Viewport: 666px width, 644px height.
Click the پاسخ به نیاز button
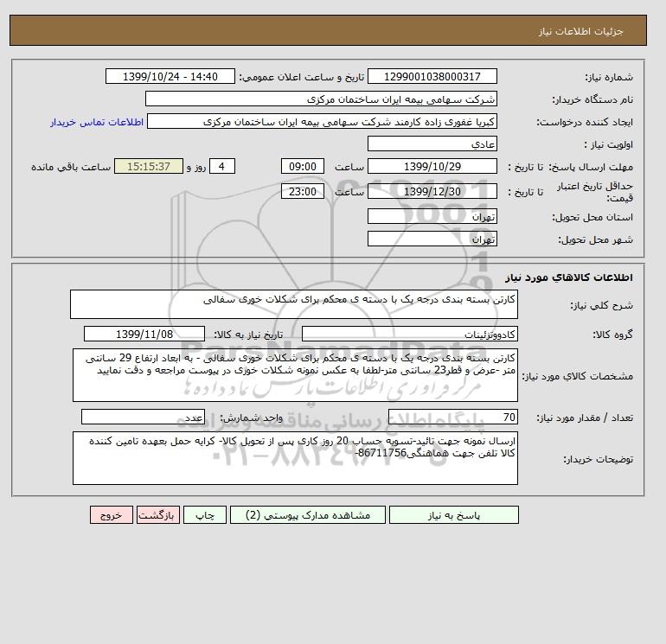453,515
